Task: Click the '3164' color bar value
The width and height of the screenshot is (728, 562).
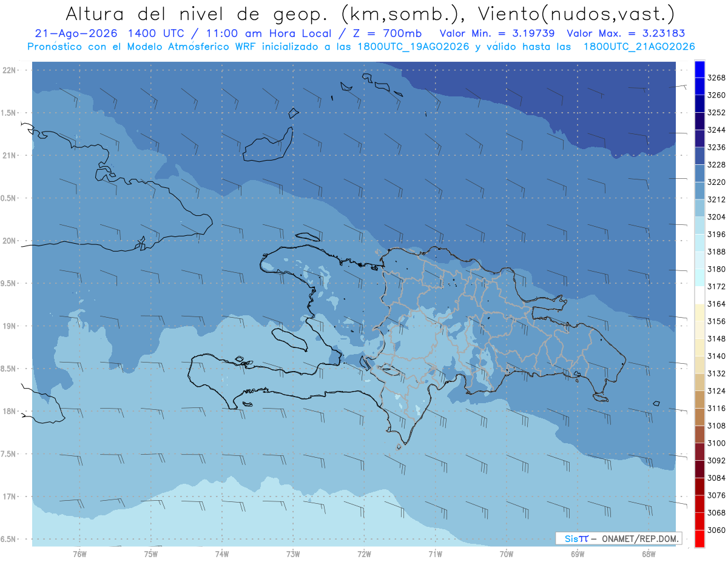Action: 716,304
